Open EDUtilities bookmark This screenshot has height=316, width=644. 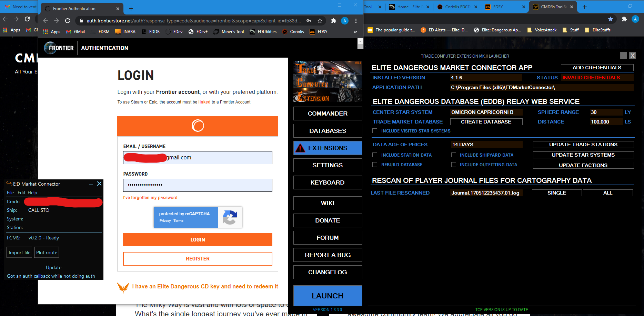pyautogui.click(x=263, y=32)
